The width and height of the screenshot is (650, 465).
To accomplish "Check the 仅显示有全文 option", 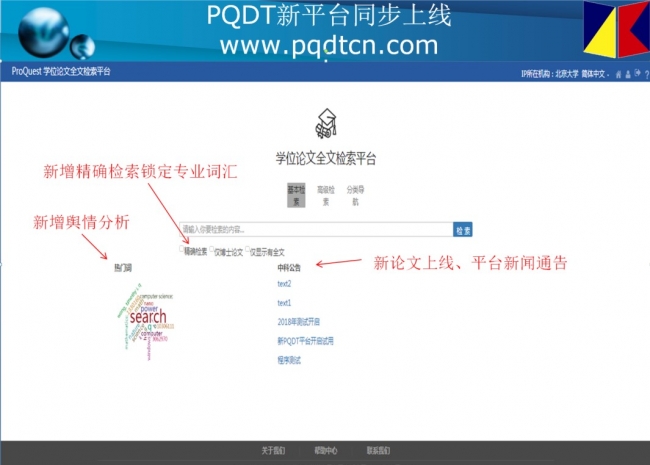I will pyautogui.click(x=247, y=249).
